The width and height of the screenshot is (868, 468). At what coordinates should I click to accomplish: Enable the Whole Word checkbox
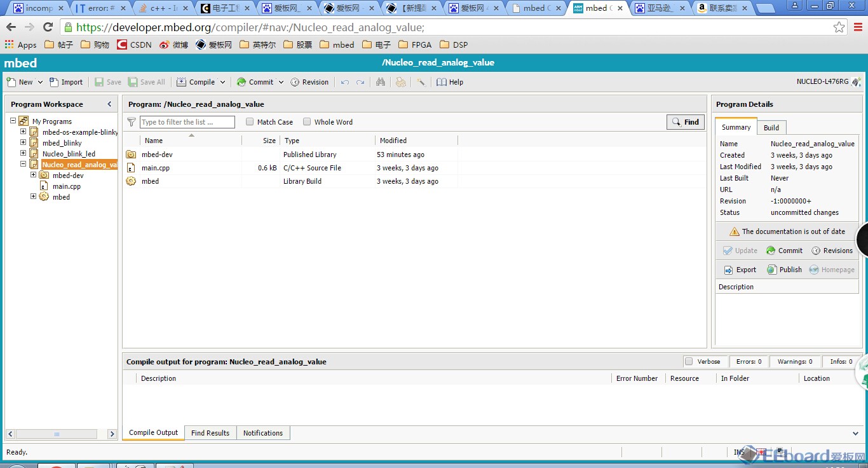pos(307,122)
